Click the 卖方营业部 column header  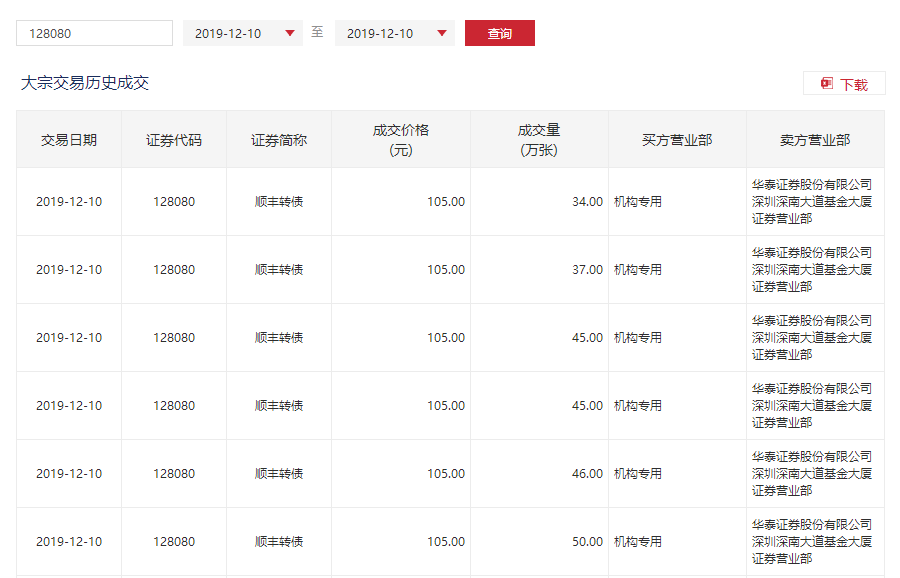click(815, 140)
